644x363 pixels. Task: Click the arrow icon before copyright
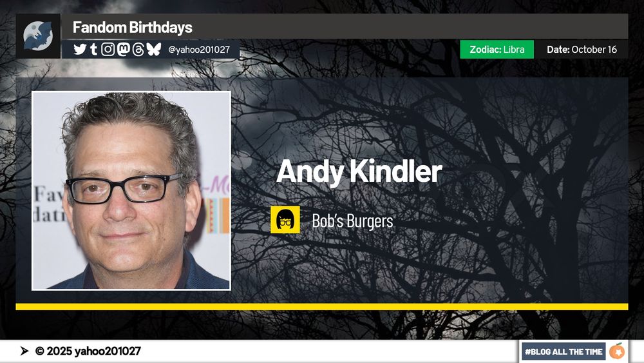(x=24, y=351)
